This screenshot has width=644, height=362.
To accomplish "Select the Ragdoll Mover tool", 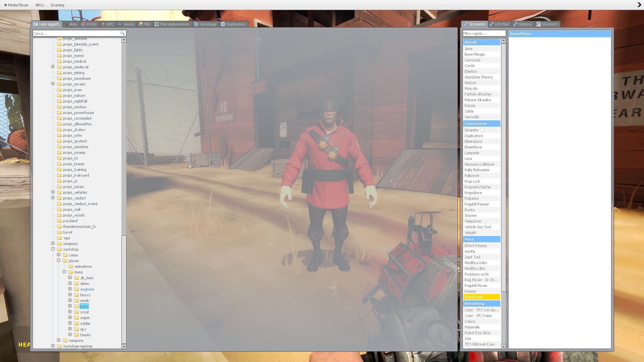I will tap(476, 286).
